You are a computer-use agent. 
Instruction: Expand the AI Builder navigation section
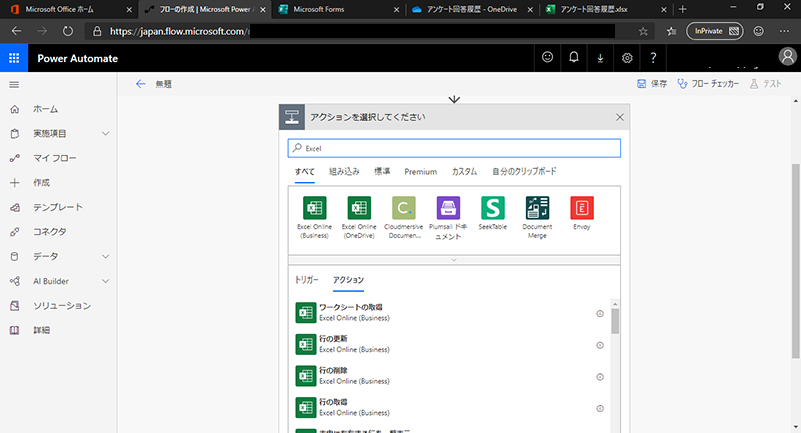[x=105, y=281]
